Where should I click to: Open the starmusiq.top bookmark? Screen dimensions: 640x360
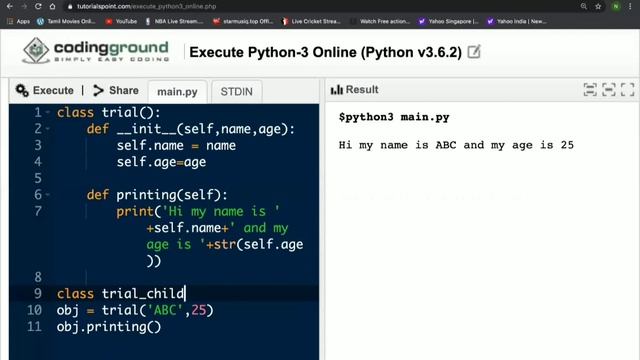pyautogui.click(x=243, y=21)
